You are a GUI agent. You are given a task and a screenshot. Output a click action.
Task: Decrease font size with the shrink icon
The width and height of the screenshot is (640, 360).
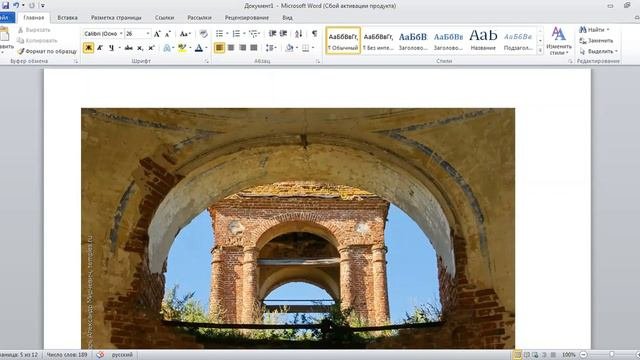tap(168, 34)
